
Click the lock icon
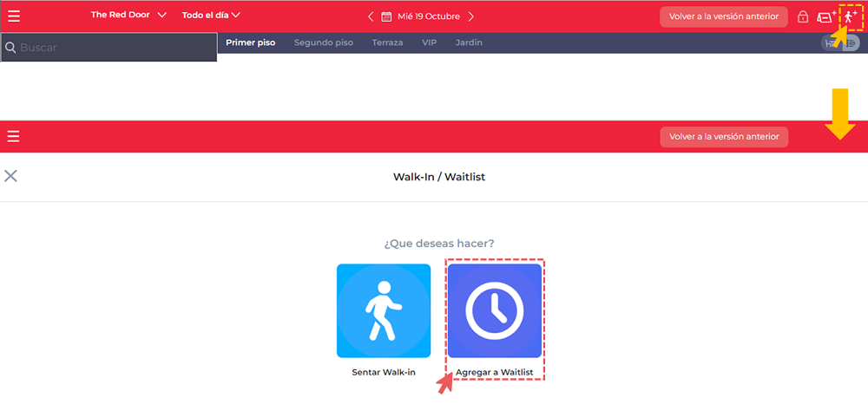pos(802,17)
